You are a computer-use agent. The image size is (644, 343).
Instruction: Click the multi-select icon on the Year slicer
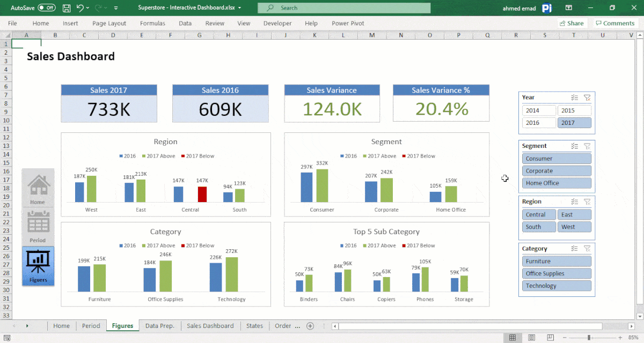point(574,98)
